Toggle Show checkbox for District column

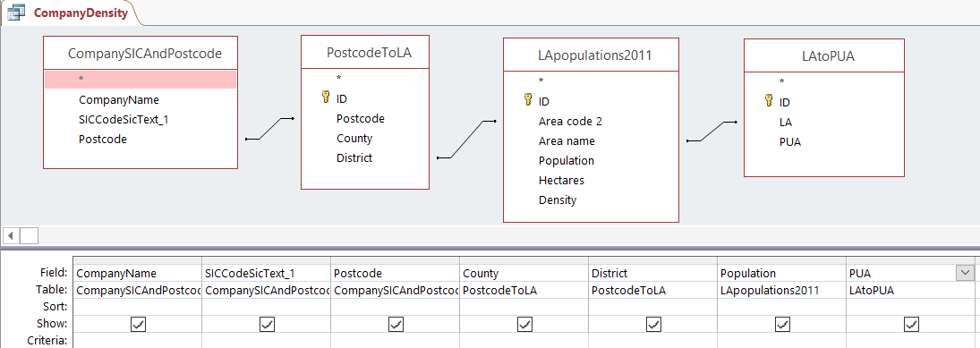point(653,324)
